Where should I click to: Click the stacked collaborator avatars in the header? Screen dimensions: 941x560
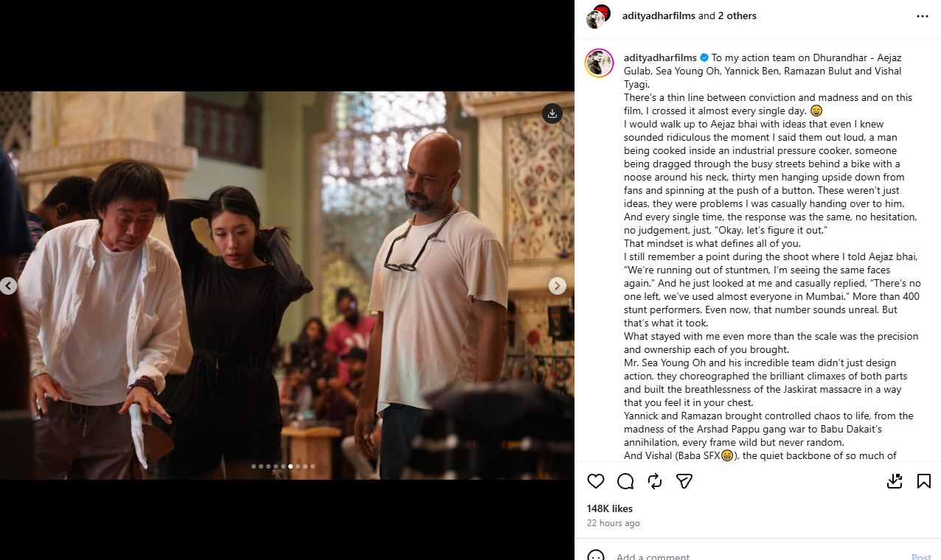point(599,16)
